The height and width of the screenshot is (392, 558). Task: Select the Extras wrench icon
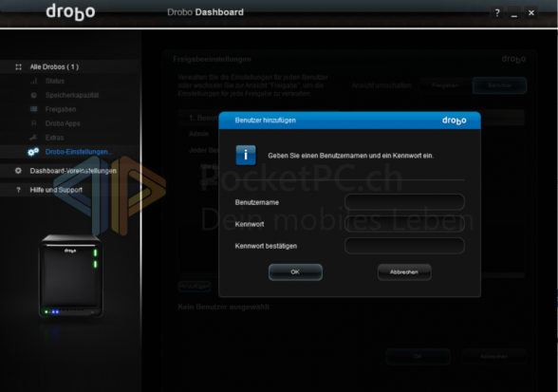tap(33, 138)
